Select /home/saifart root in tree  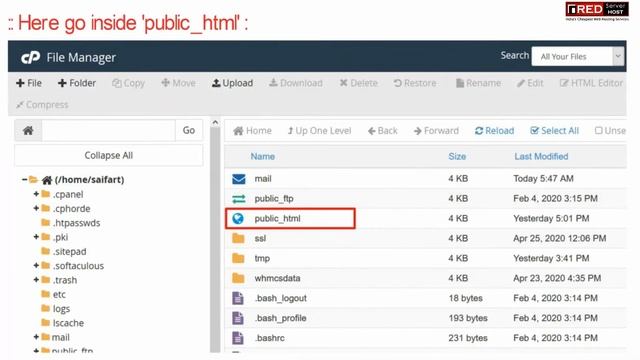point(89,180)
